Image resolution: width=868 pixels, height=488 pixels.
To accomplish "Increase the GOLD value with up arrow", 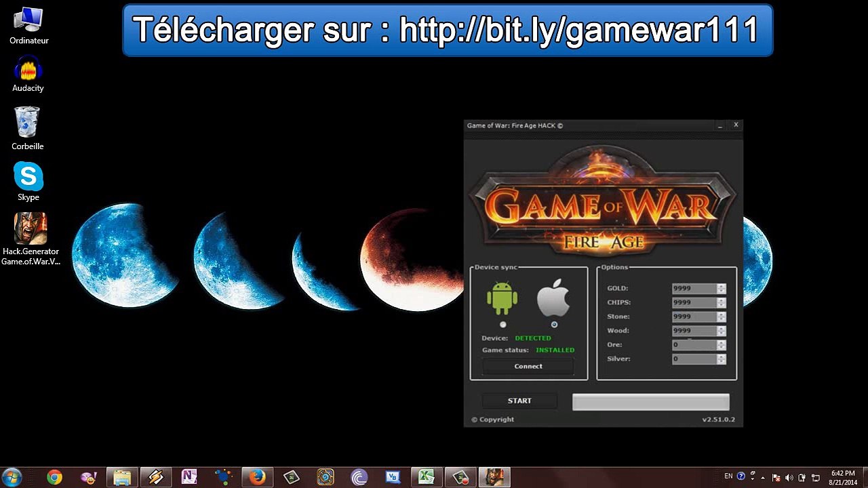I will tap(721, 286).
